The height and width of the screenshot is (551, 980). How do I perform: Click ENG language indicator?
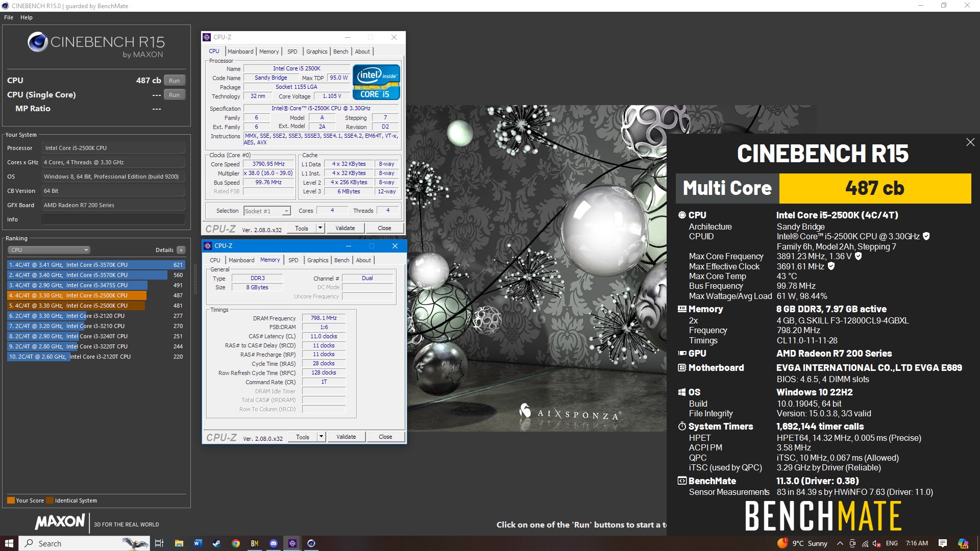pos(892,543)
